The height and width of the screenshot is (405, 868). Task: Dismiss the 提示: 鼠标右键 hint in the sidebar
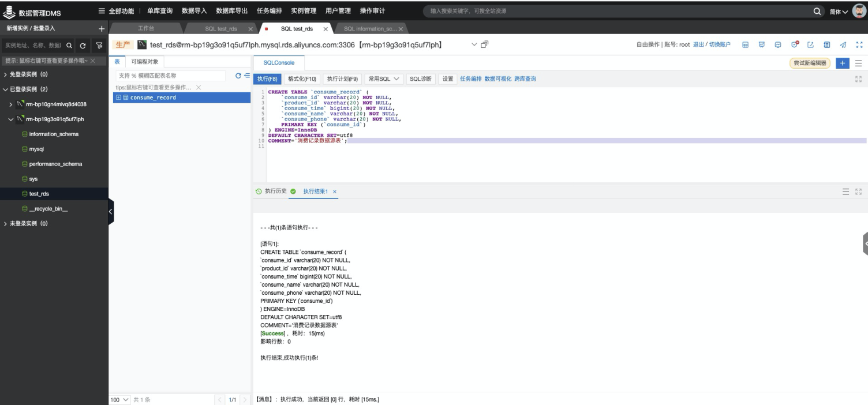tap(92, 61)
